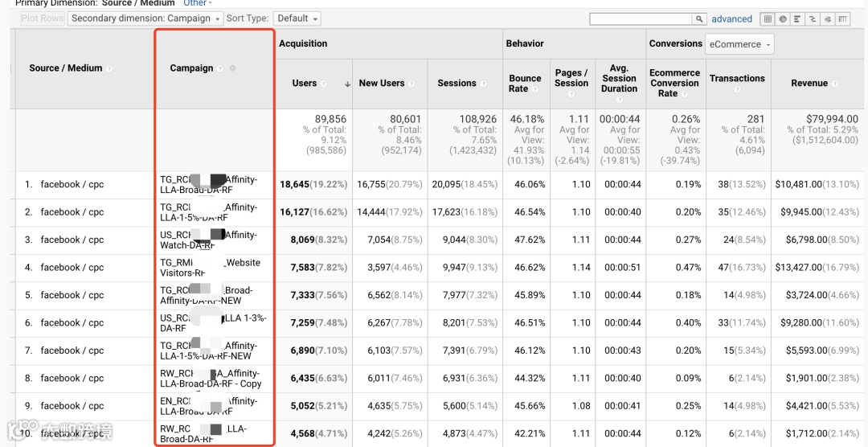Switch to the Term cloud view icon

pos(828,18)
